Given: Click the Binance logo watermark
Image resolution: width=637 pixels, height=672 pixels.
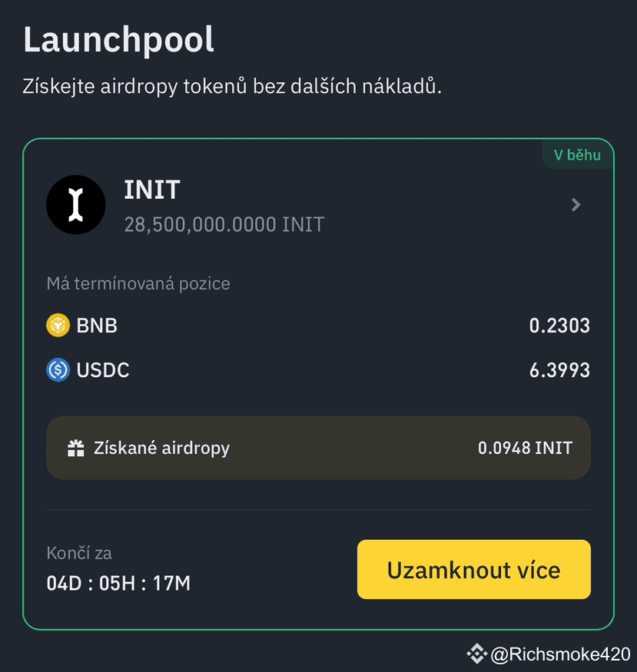Looking at the screenshot, I should point(476,654).
